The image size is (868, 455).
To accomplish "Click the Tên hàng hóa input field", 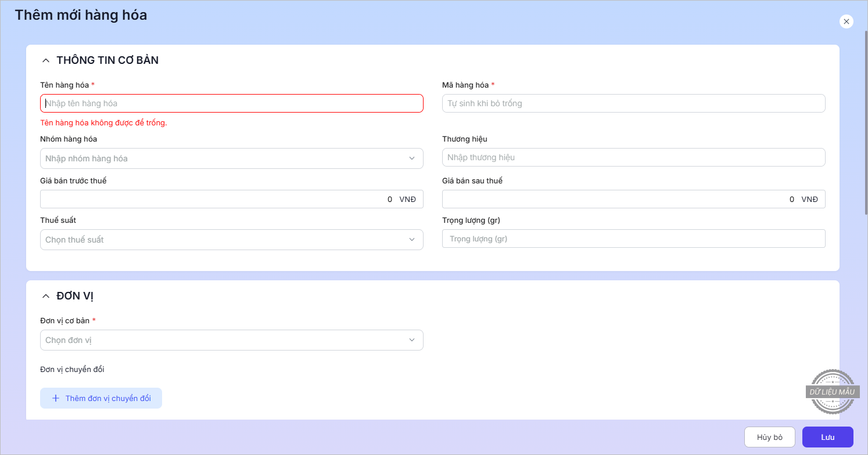I will [231, 103].
